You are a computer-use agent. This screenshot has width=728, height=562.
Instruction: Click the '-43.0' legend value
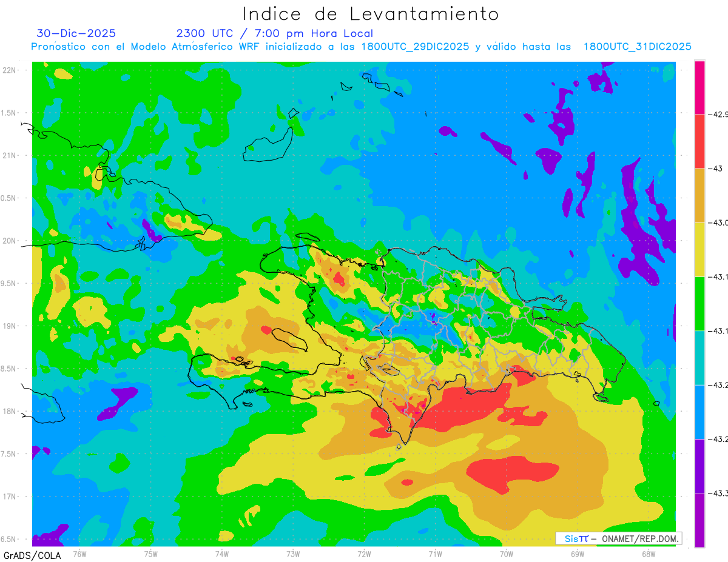coord(719,222)
